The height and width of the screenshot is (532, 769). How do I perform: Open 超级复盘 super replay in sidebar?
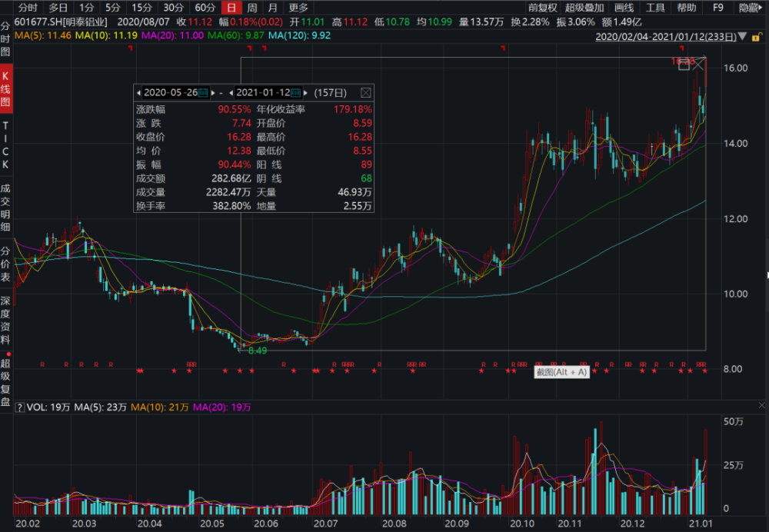(x=5, y=382)
